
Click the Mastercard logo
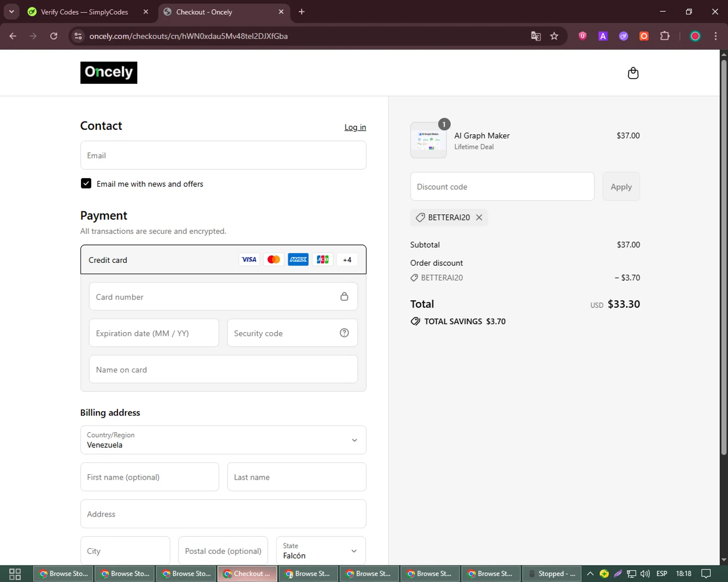274,259
